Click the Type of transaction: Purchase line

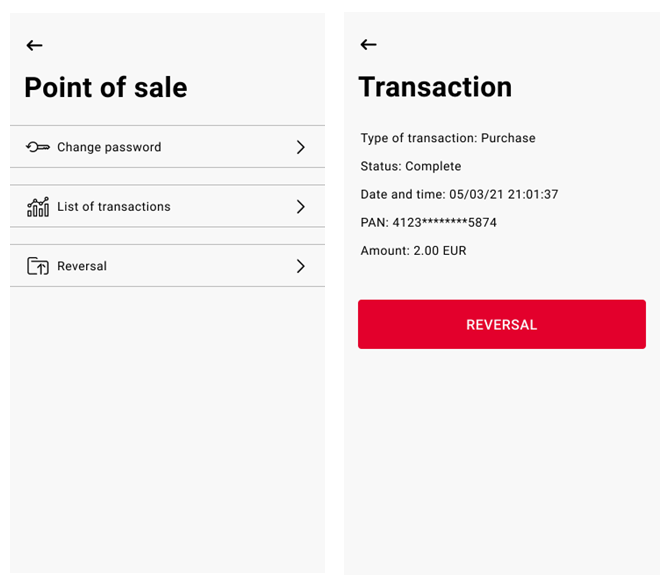coord(448,138)
